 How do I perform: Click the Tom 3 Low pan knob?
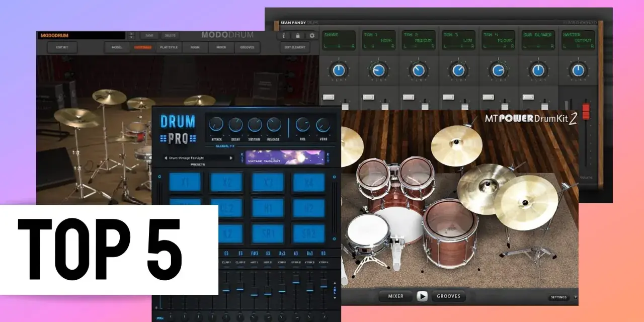click(458, 70)
